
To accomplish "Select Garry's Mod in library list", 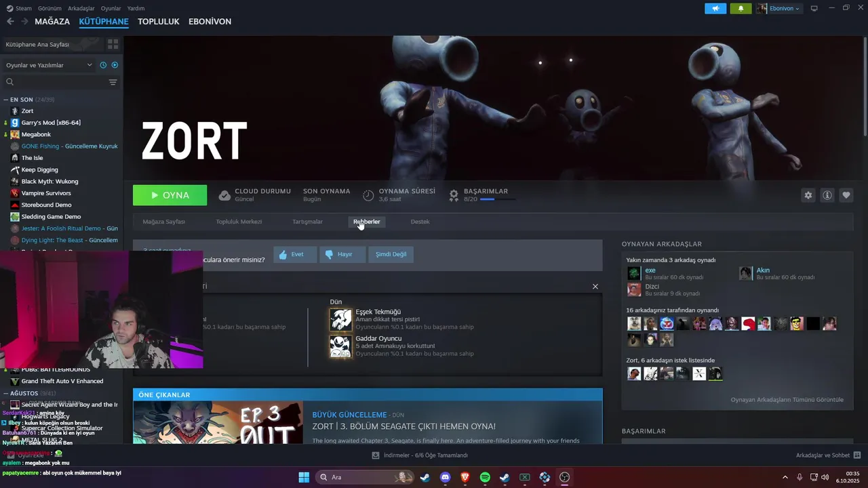I will (51, 123).
